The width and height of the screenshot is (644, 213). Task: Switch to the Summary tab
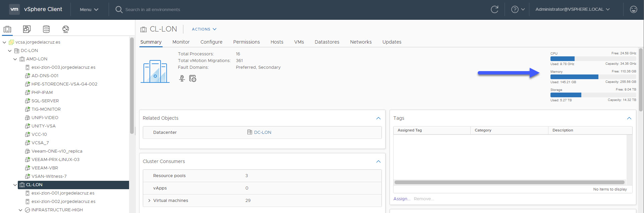tap(151, 42)
